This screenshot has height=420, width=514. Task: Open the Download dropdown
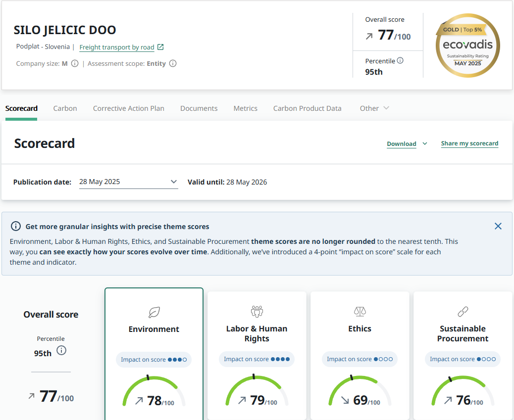[407, 144]
